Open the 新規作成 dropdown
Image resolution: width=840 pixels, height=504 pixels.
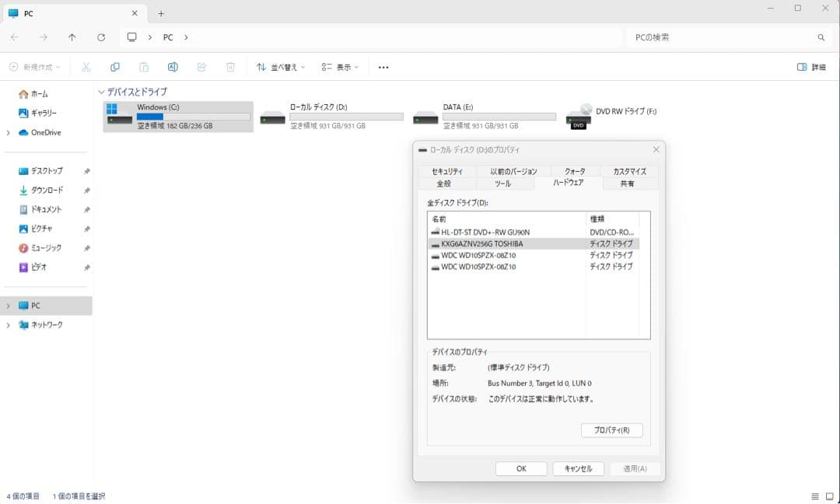(x=37, y=67)
